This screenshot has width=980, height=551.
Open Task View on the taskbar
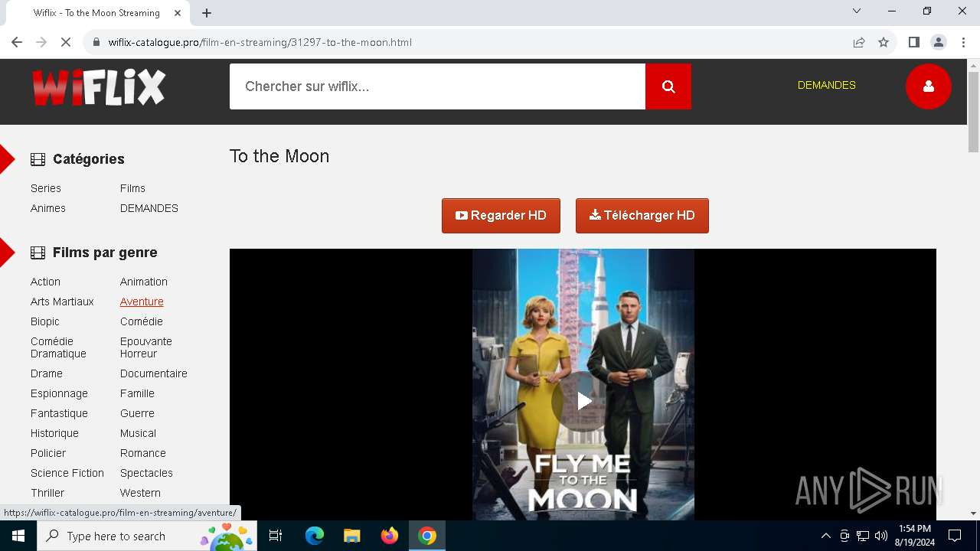point(276,536)
